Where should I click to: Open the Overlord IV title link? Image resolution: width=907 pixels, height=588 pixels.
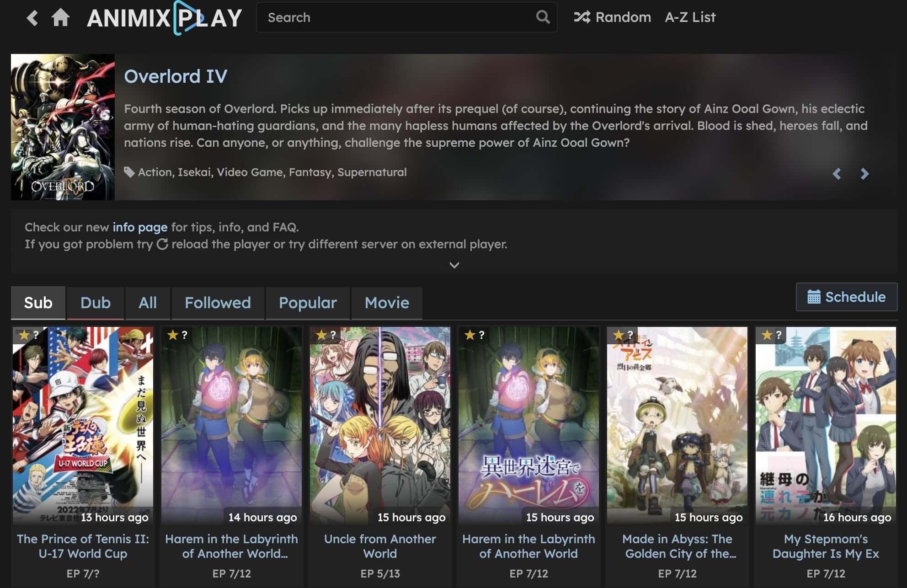point(176,76)
